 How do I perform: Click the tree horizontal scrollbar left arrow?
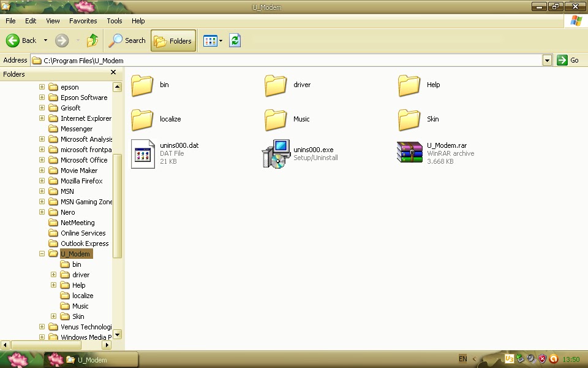(x=6, y=344)
